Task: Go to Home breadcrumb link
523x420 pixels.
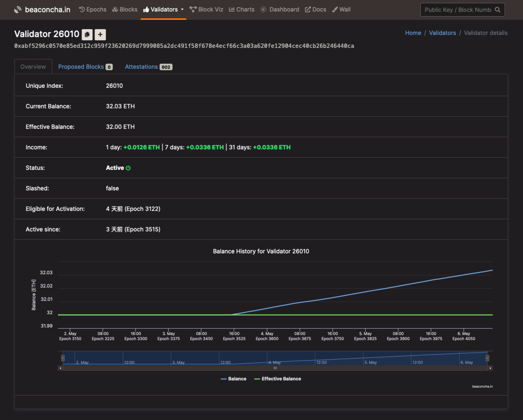Action: (x=413, y=33)
